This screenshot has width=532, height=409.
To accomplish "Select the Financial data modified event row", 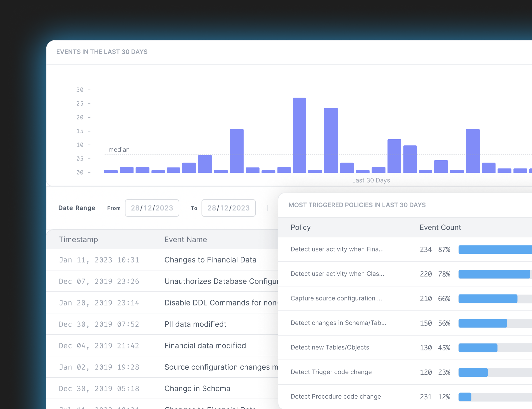I will point(205,346).
